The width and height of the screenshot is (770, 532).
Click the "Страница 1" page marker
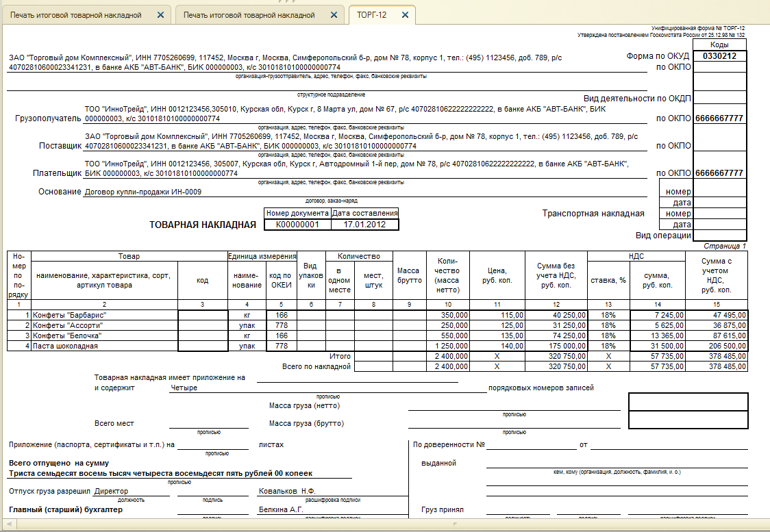point(725,246)
